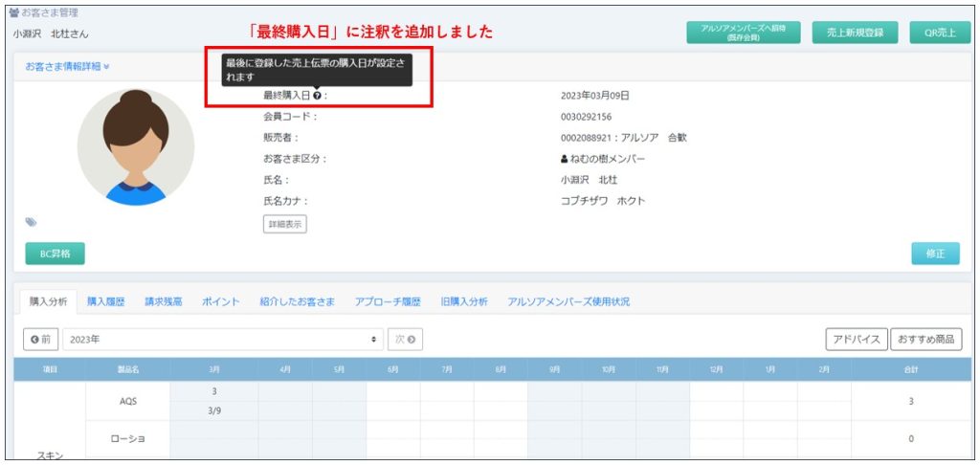Click the BC昇格 button
This screenshot has width=980, height=465.
tap(55, 254)
